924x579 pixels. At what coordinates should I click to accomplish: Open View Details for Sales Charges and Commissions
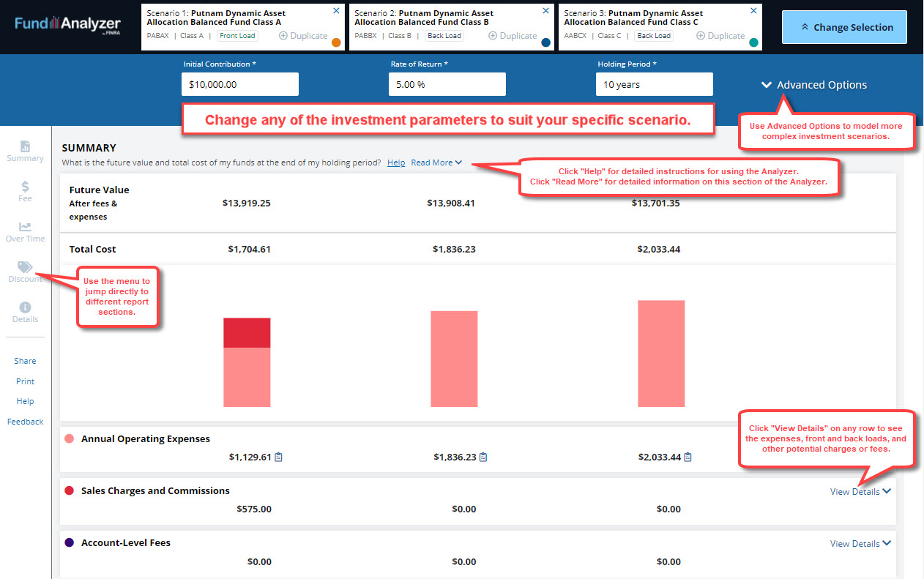click(860, 491)
